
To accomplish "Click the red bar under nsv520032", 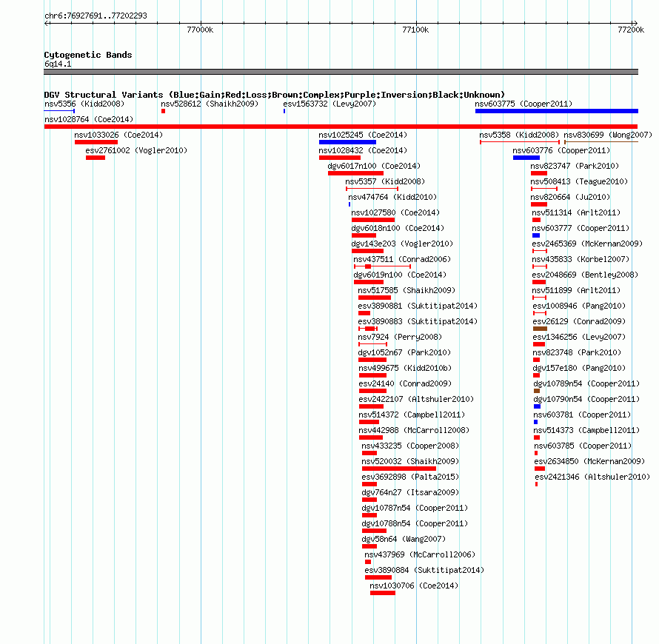I will pyautogui.click(x=399, y=469).
